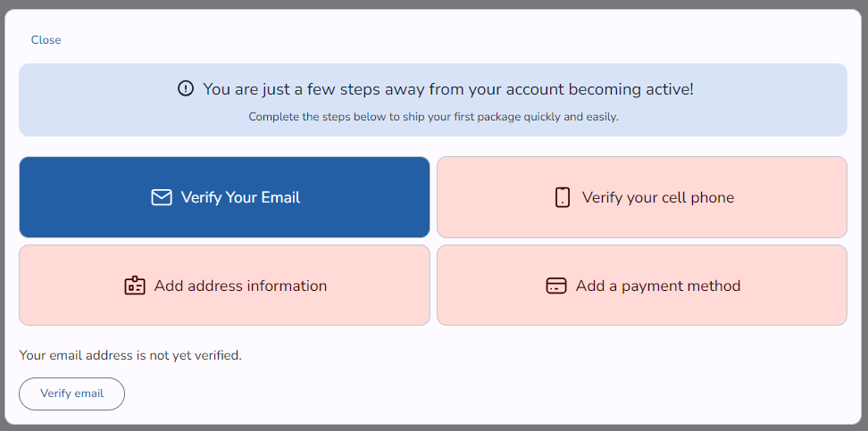
Task: Click the 'Add address information' label text
Action: 240,286
